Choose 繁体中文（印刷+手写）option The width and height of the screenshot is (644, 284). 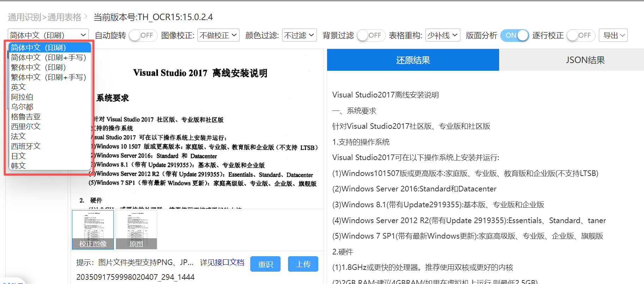50,77
